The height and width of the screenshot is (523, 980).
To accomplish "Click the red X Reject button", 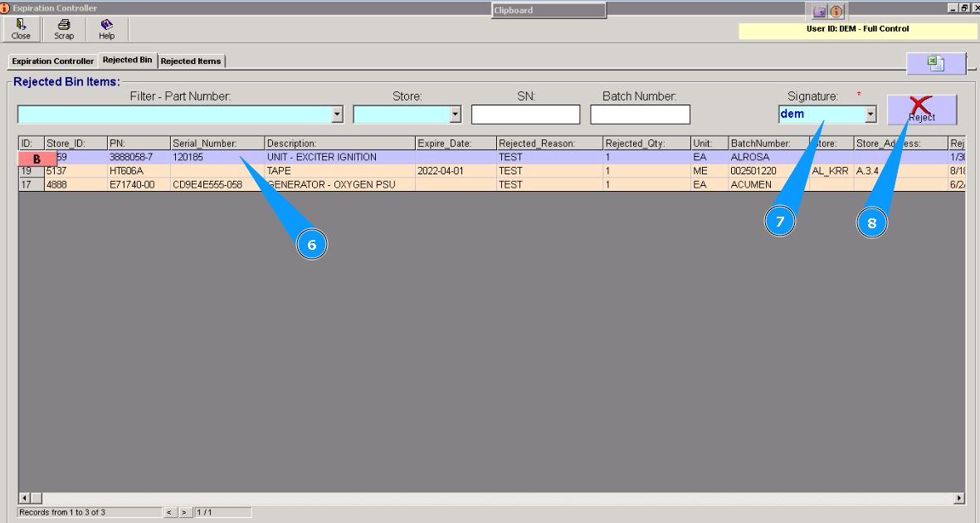I will (x=921, y=110).
